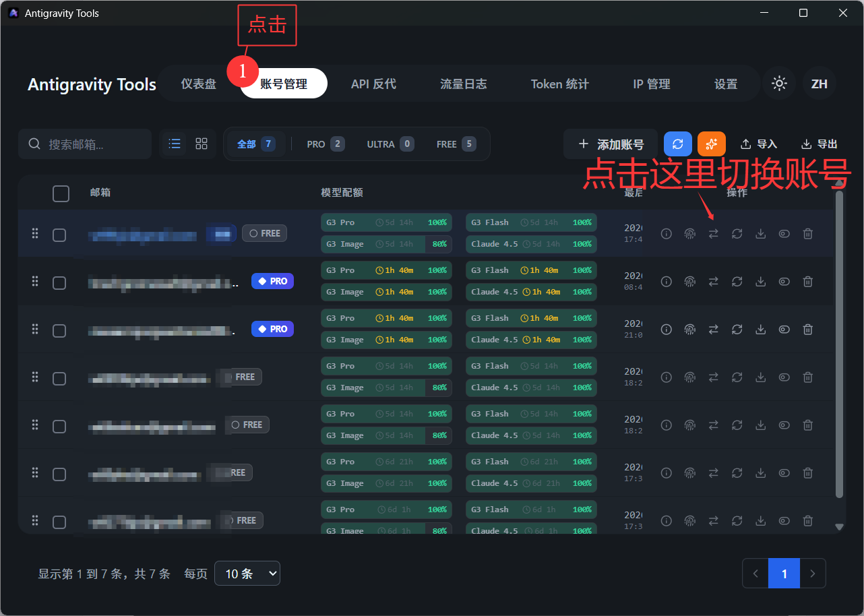The width and height of the screenshot is (864, 616).
Task: Click the G3 Flash 6d 1h quota bar
Action: coord(531,510)
